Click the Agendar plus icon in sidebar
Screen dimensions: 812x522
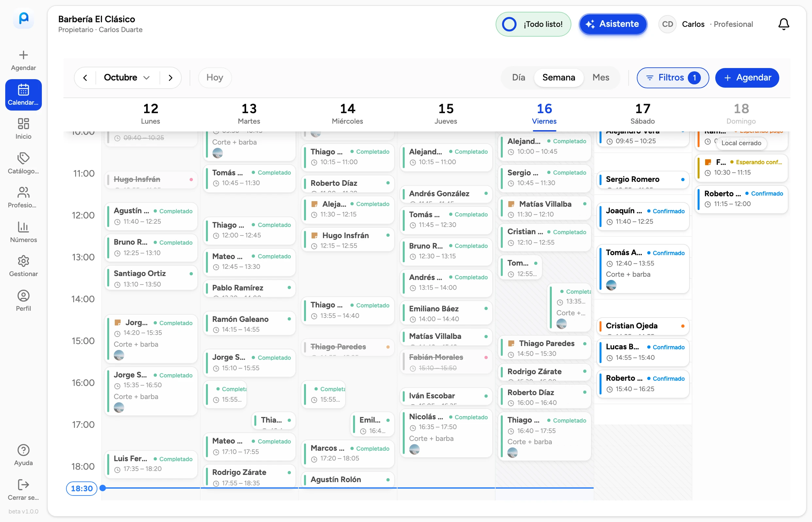coord(23,55)
